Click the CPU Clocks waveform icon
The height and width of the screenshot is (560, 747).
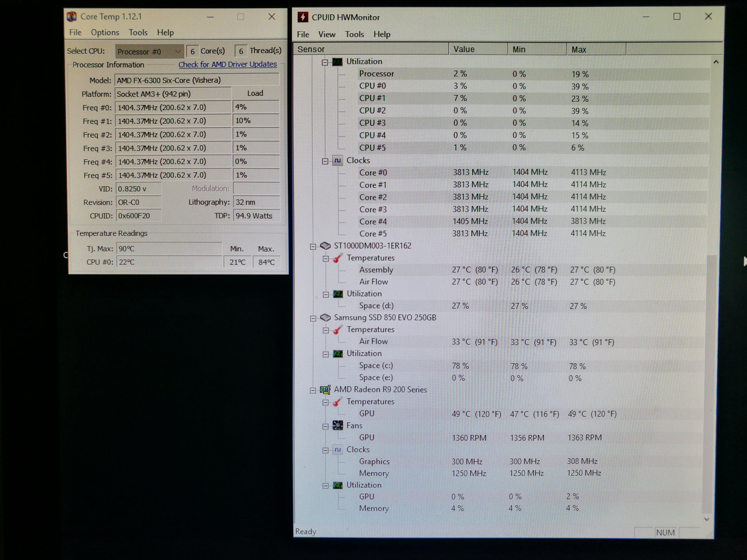point(338,161)
